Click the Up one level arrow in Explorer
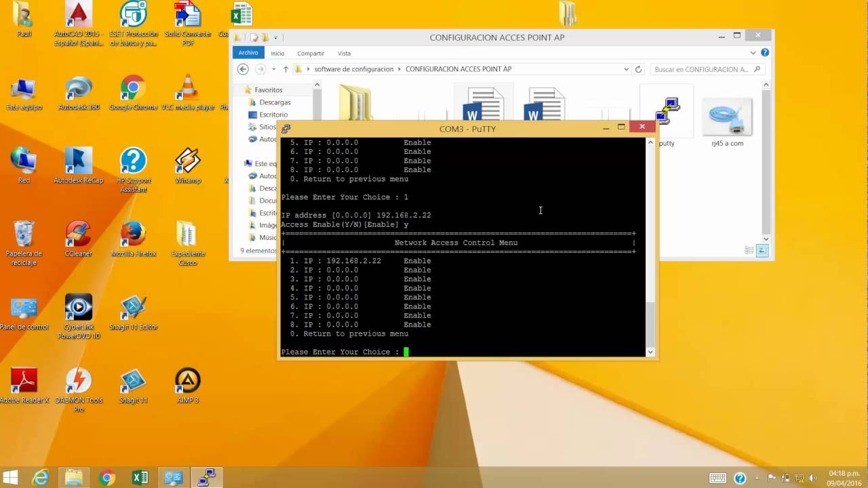Viewport: 868px width, 488px height. (x=285, y=69)
